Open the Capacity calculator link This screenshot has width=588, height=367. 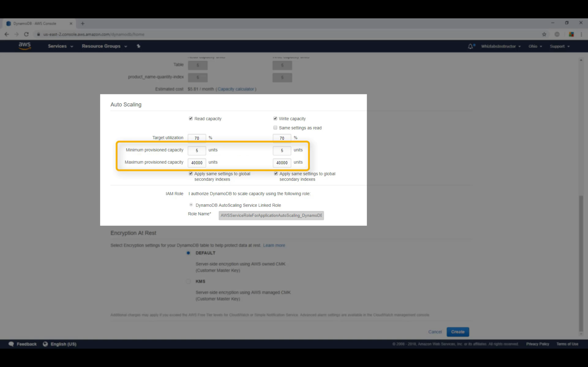[235, 89]
